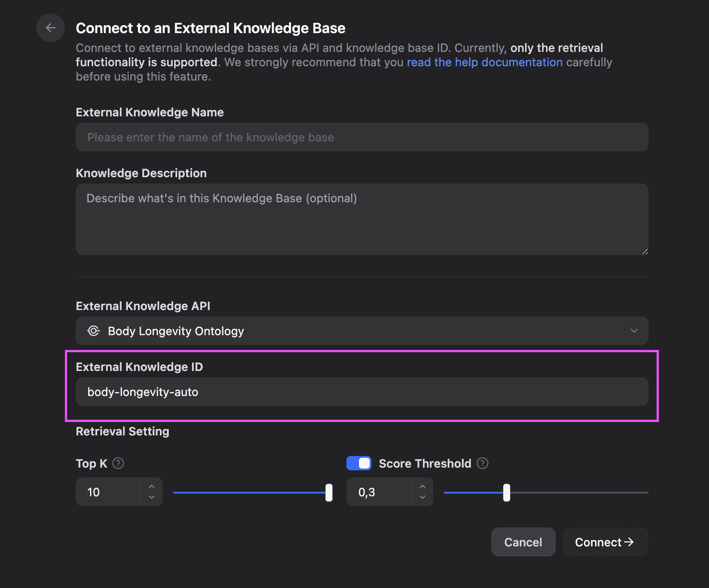
Task: Click the External Knowledge ID input field
Action: click(362, 392)
